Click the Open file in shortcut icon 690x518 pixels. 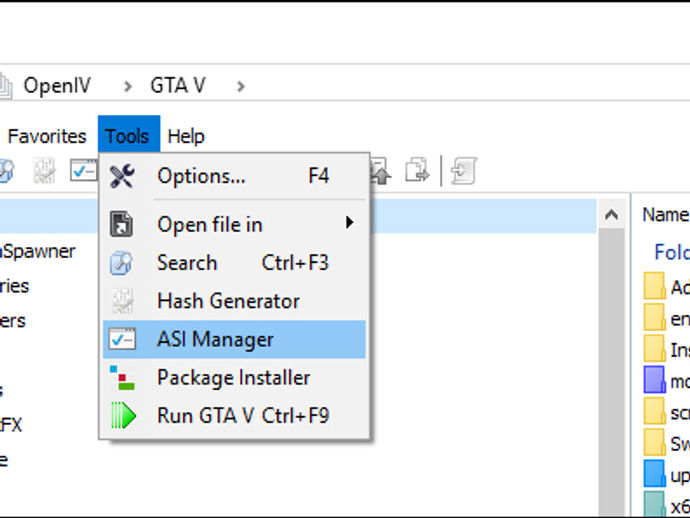click(x=121, y=224)
